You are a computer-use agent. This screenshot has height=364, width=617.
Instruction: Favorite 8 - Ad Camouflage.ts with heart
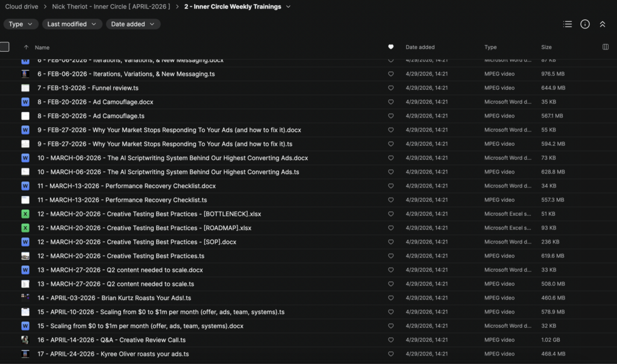[390, 116]
